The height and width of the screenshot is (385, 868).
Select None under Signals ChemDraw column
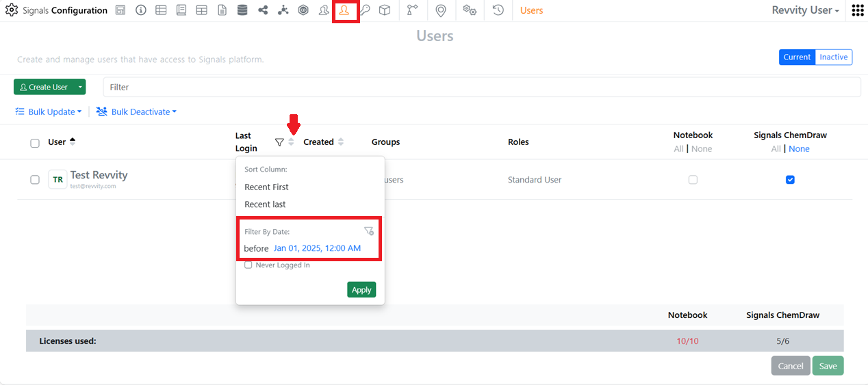pyautogui.click(x=799, y=148)
